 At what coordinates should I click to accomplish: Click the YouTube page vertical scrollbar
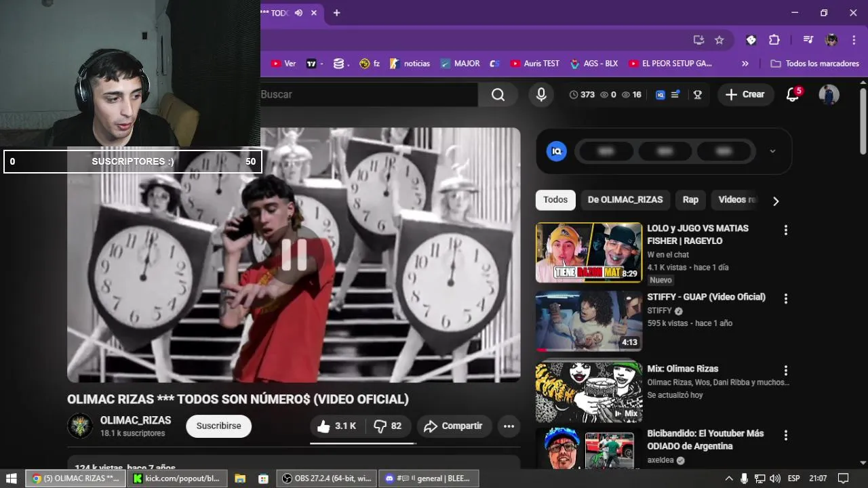click(863, 122)
